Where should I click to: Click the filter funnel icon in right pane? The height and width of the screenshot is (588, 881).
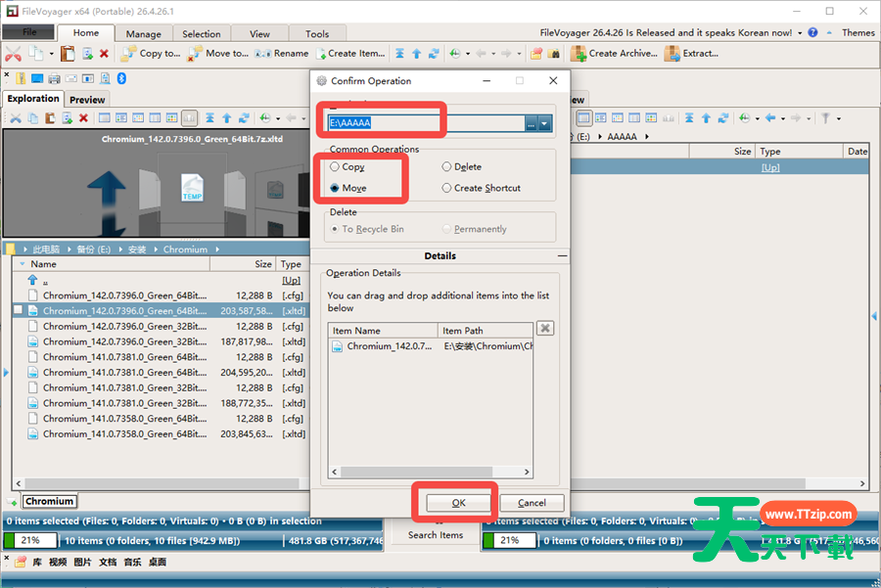click(x=825, y=118)
